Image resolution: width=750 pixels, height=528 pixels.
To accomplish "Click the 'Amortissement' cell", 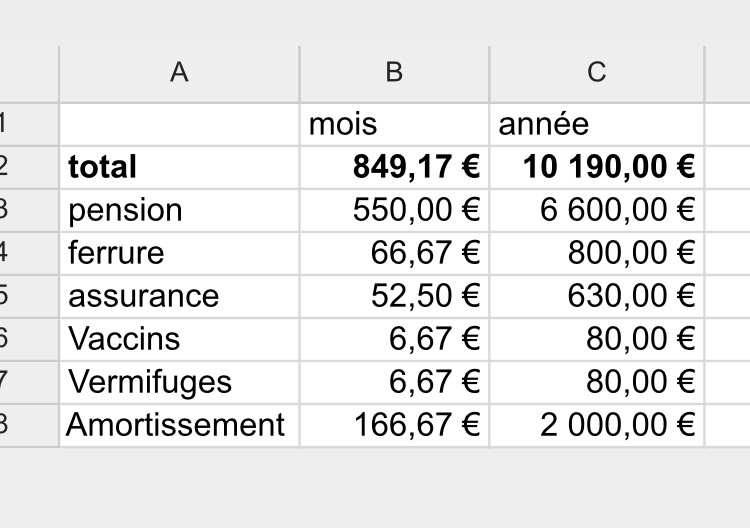I will pyautogui.click(x=179, y=426).
